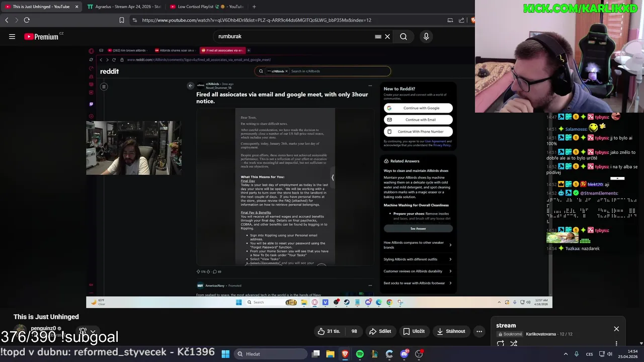Switch CES keyboard language indicator
644x362 pixels.
pos(589,354)
